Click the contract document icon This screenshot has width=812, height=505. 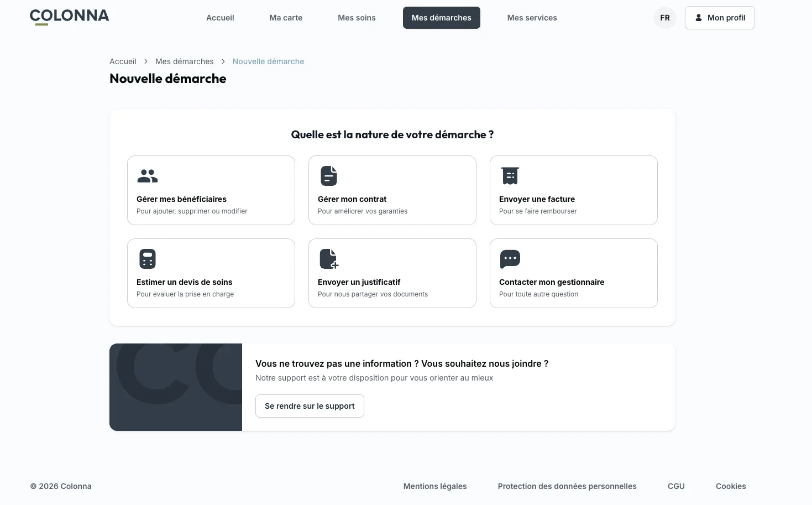tap(329, 176)
